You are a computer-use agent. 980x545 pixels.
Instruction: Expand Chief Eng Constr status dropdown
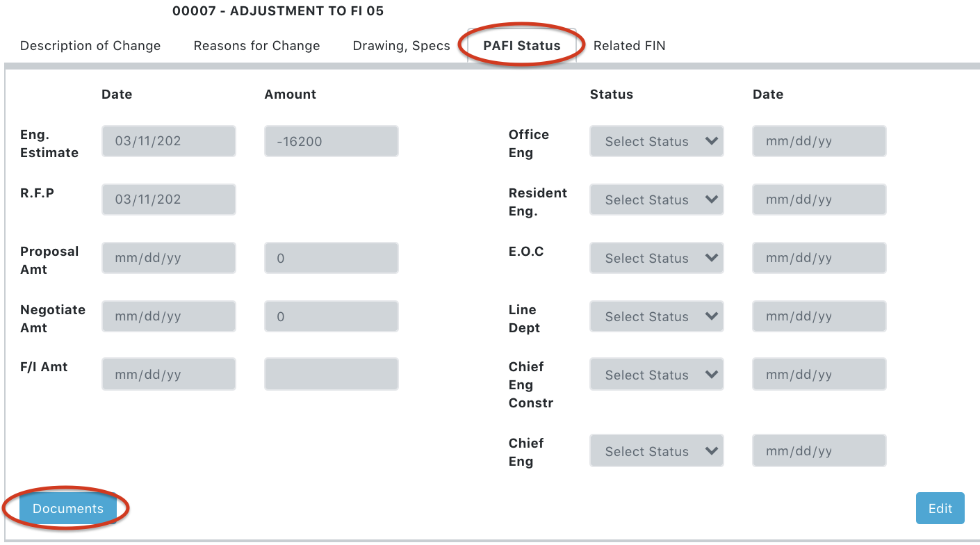click(656, 375)
